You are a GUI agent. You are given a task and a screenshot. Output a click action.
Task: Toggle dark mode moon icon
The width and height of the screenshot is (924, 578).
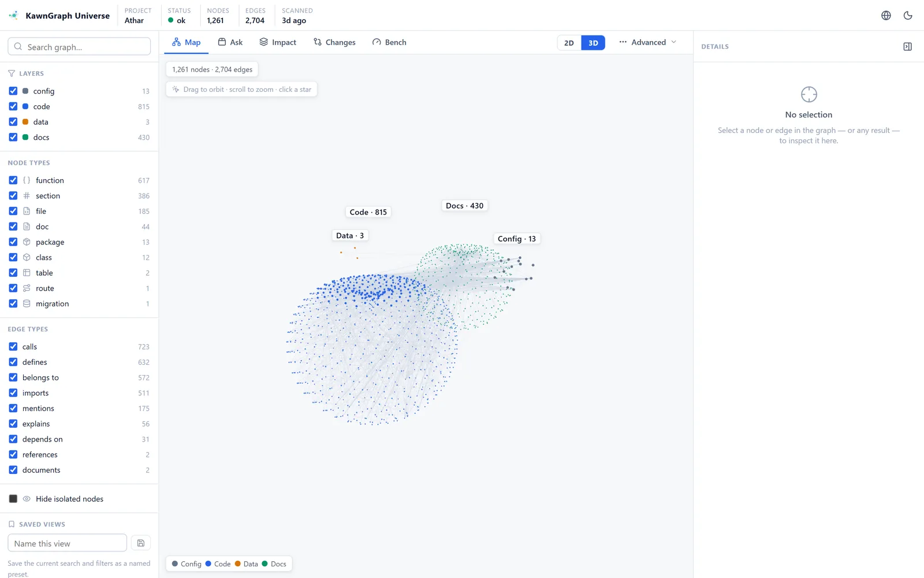pyautogui.click(x=908, y=16)
